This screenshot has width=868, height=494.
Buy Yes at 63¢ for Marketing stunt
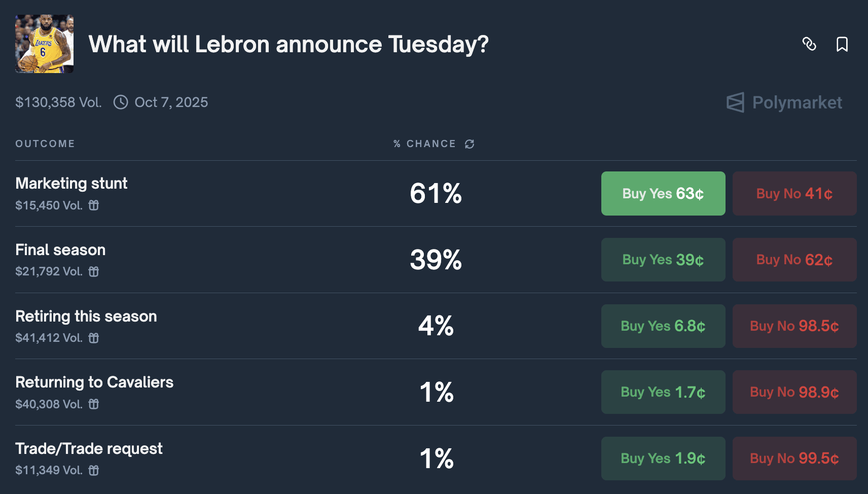663,193
